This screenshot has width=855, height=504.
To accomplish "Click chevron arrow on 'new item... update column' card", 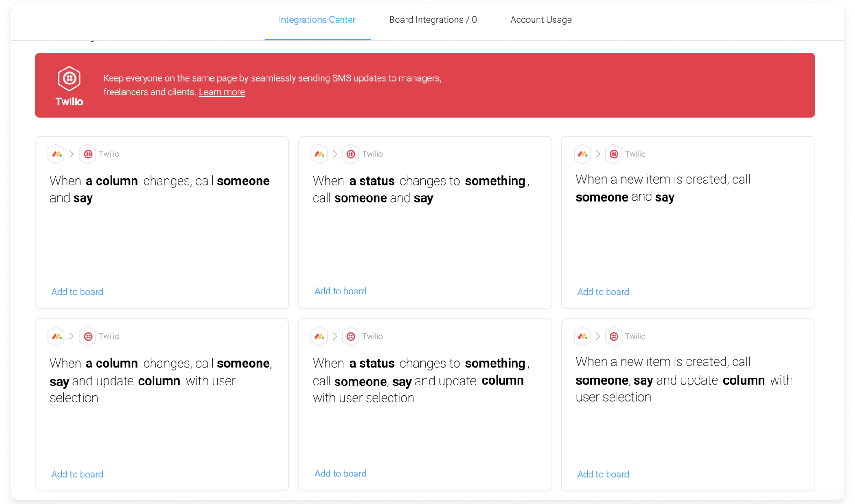I will [x=598, y=336].
